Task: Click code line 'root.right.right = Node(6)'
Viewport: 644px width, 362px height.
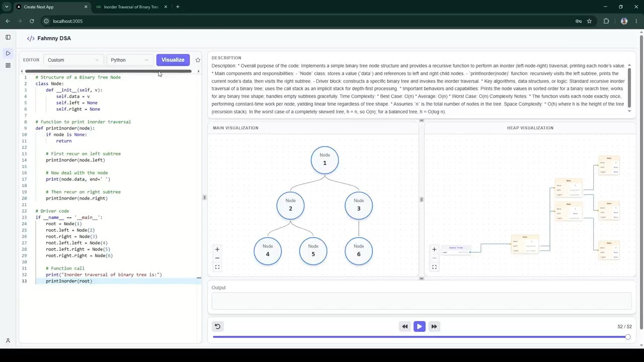Action: pos(79,255)
